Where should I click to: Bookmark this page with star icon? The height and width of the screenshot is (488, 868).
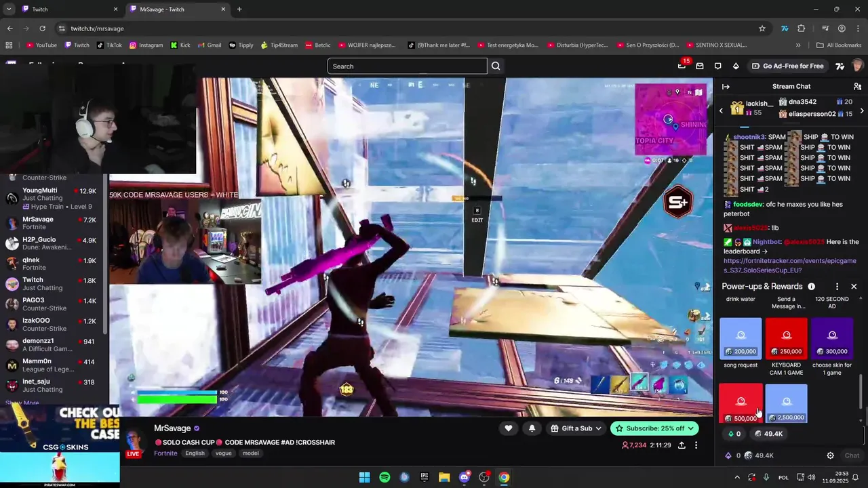point(762,28)
